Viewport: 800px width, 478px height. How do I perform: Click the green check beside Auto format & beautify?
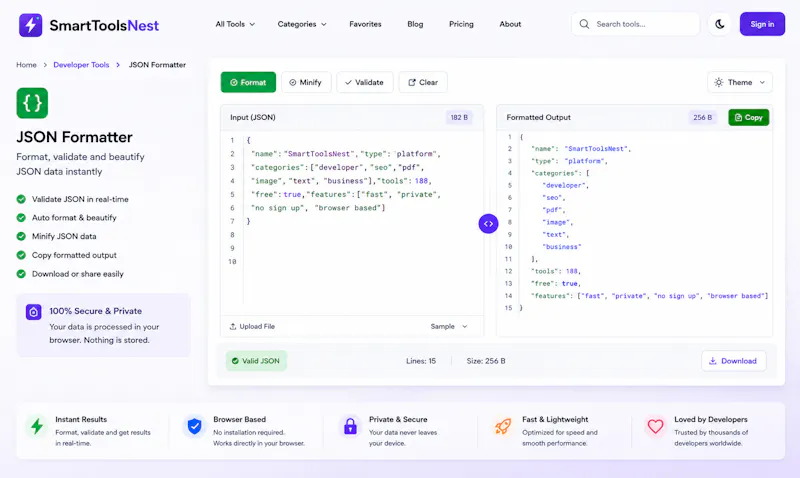coord(21,218)
